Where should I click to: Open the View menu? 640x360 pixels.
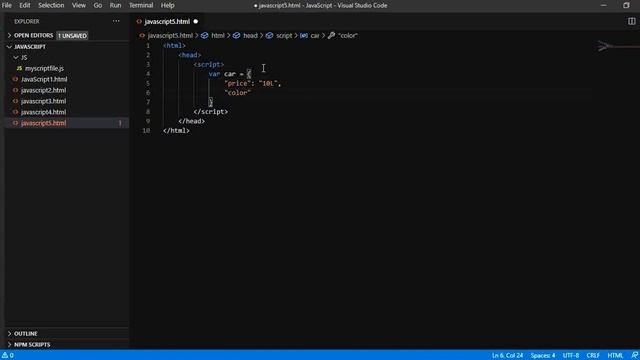click(x=79, y=5)
